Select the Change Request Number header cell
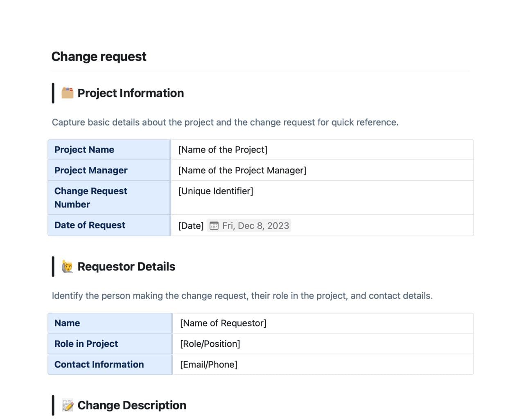Image resolution: width=524 pixels, height=420 pixels. point(91,198)
